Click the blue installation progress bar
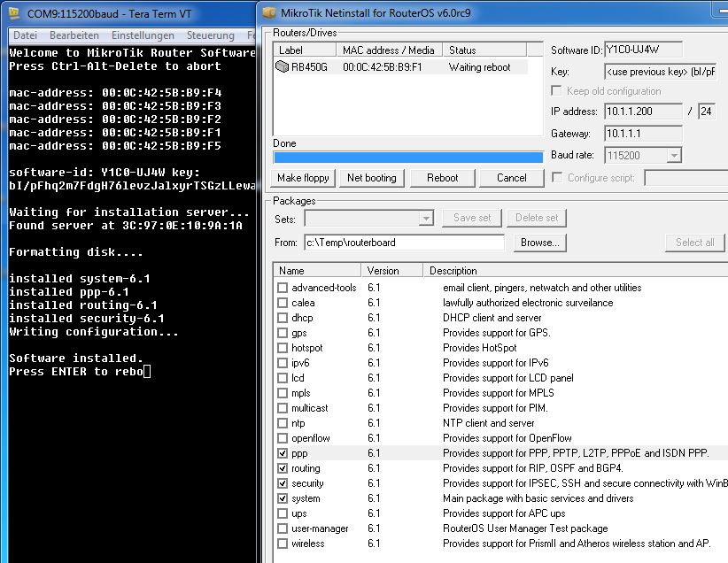The height and width of the screenshot is (563, 728). [408, 158]
